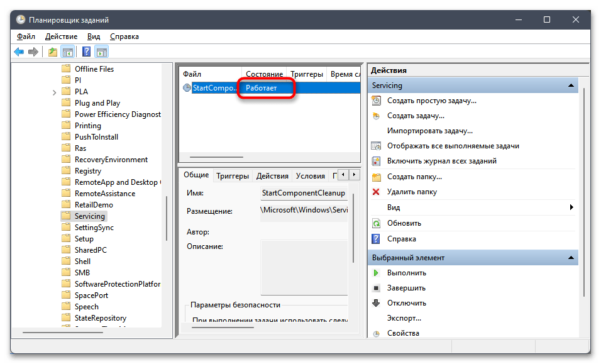The image size is (601, 364).
Task: Click the 'Включить журнал всех заданий' icon
Action: point(377,161)
